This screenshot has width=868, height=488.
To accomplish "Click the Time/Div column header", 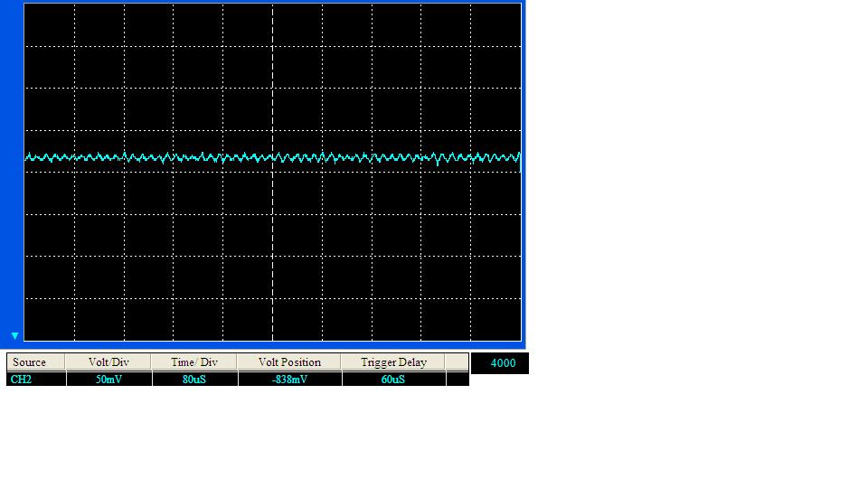I will click(x=194, y=361).
